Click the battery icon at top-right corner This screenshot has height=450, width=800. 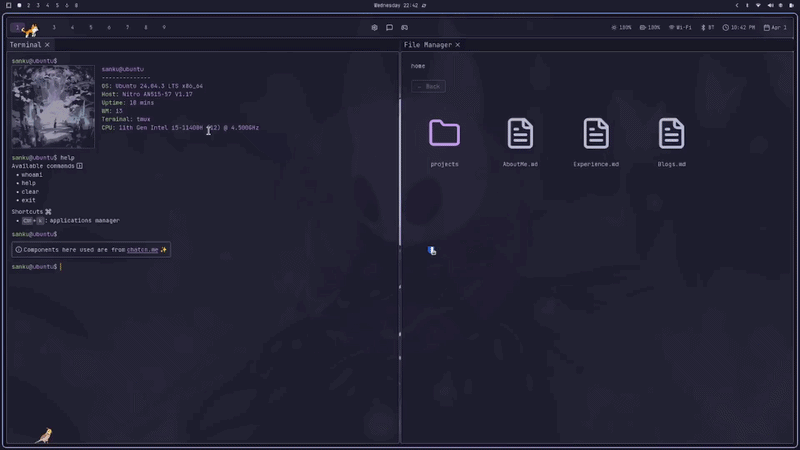[791, 5]
